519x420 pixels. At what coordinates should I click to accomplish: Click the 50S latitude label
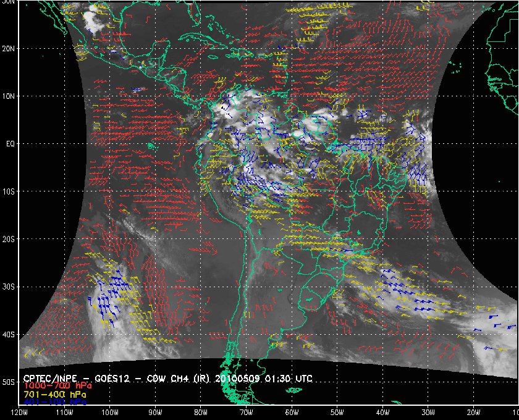pyautogui.click(x=8, y=382)
